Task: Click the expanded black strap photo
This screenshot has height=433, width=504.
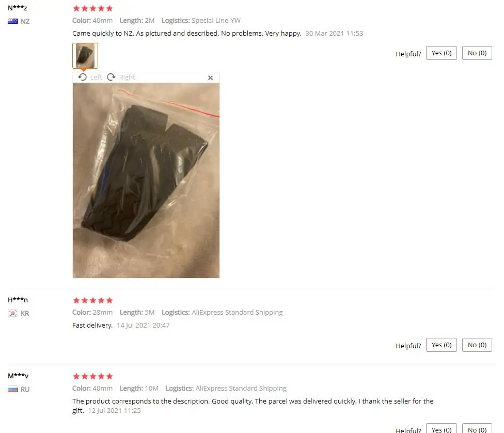Action: click(x=146, y=180)
